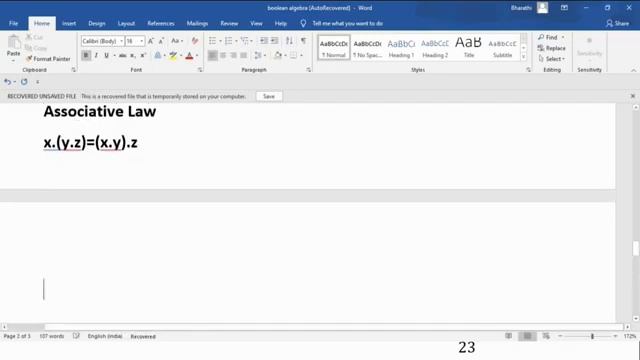Apply subscript formatting
Screen dimensions: 640x360
[133, 56]
